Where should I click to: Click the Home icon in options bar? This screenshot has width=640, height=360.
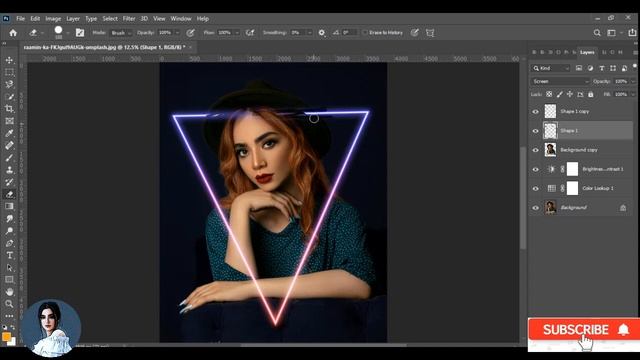(x=13, y=33)
